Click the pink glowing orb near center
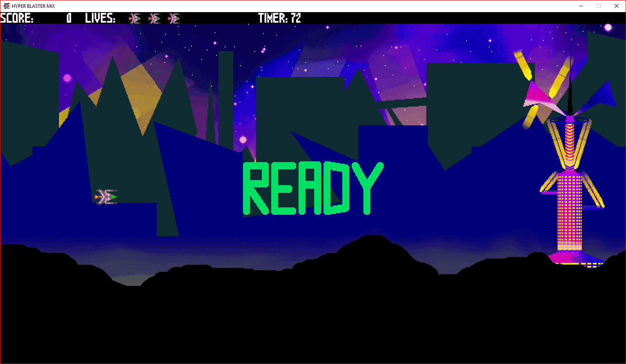The image size is (626, 364). click(x=243, y=139)
